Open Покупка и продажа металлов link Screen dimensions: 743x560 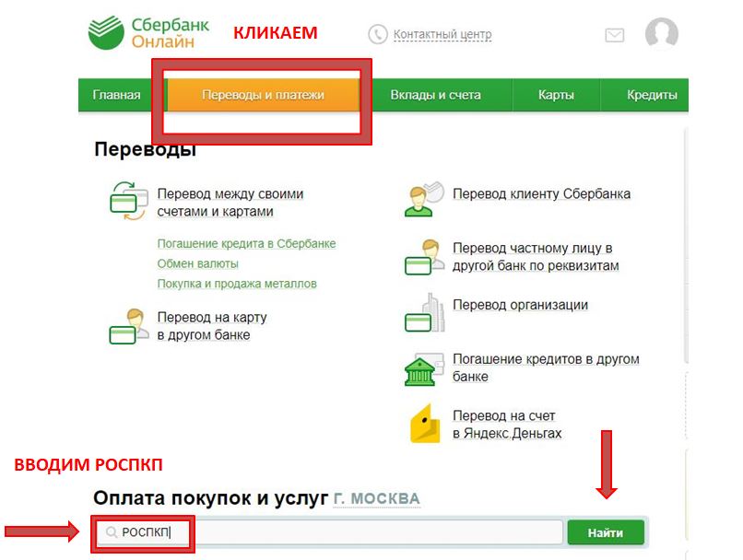[237, 284]
